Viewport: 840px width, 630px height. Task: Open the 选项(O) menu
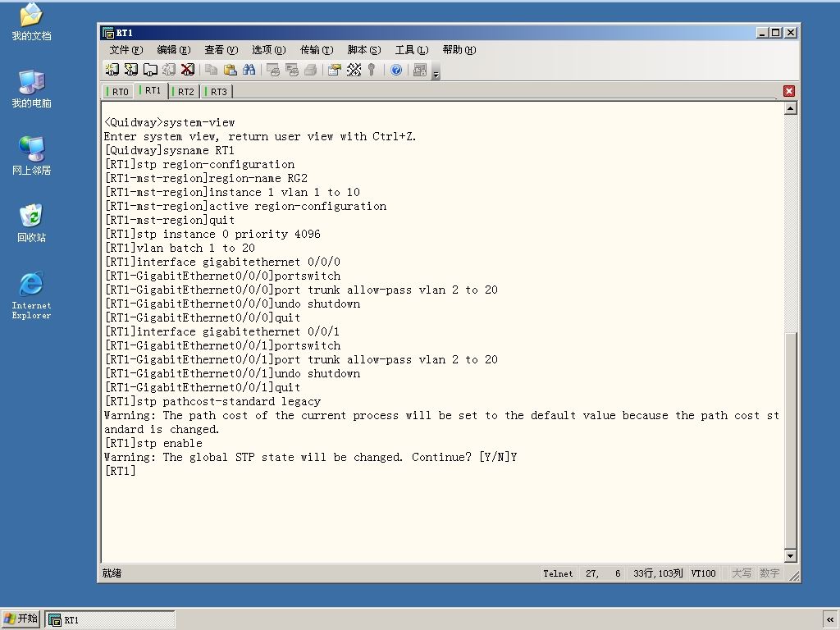tap(269, 50)
